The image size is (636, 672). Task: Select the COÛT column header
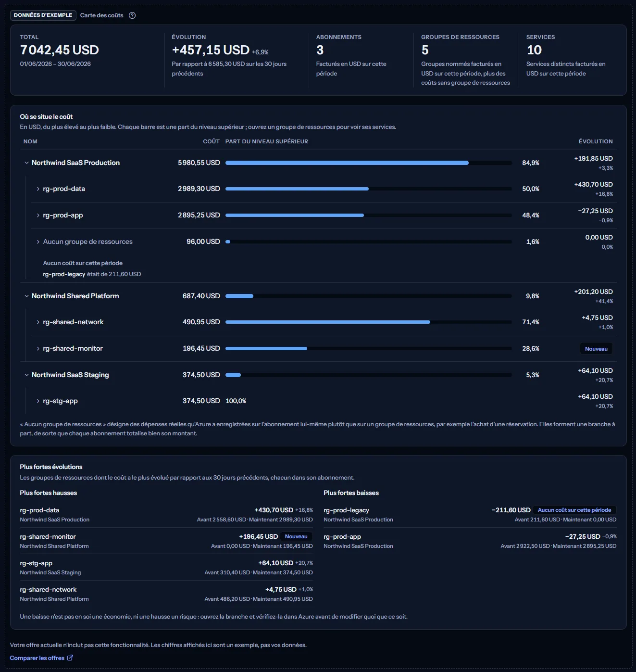(211, 141)
